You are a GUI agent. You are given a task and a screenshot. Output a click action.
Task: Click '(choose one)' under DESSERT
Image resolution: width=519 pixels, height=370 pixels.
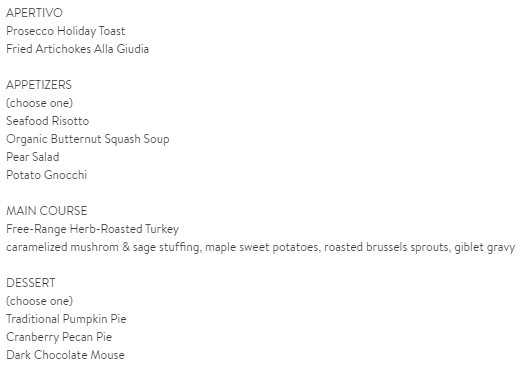(39, 301)
